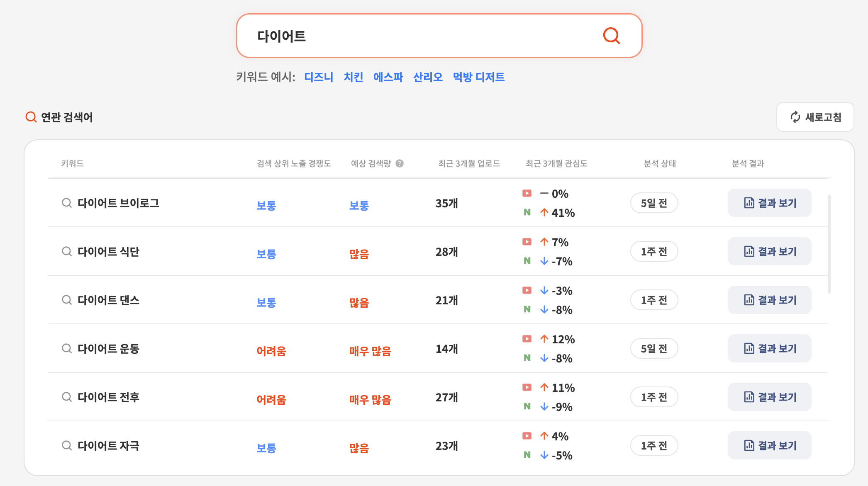Click the magnifier icon beside 다이어트 브이로그
The height and width of the screenshot is (486, 868).
click(67, 203)
